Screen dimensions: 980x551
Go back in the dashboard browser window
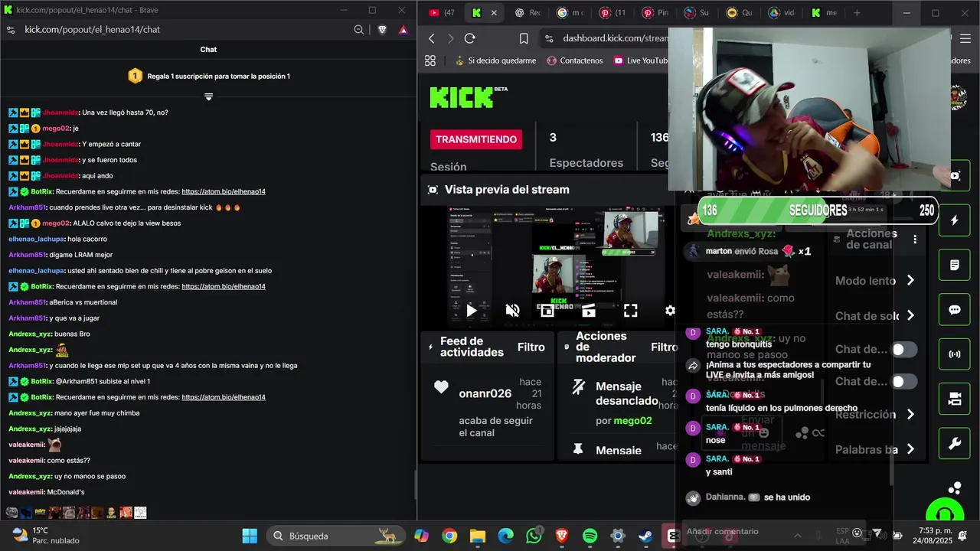(432, 38)
